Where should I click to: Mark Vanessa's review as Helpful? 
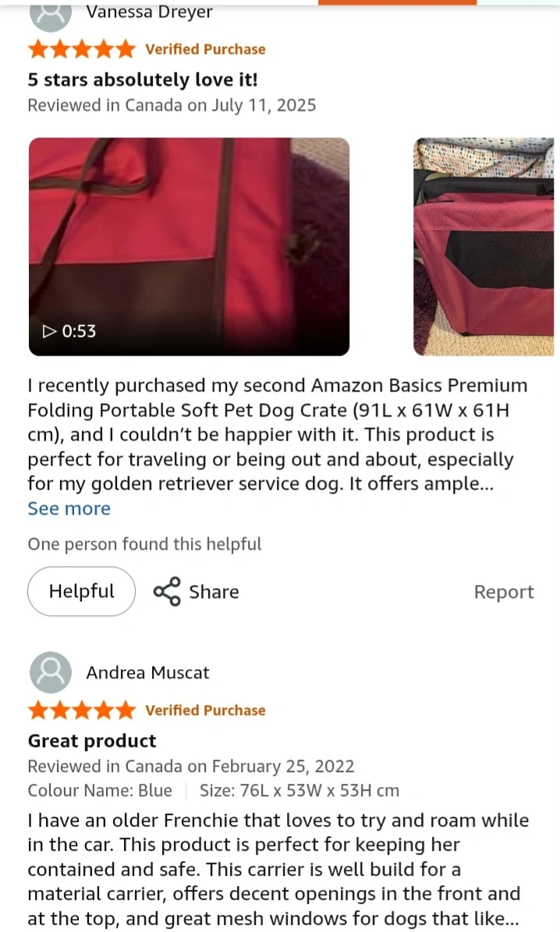[x=81, y=591]
